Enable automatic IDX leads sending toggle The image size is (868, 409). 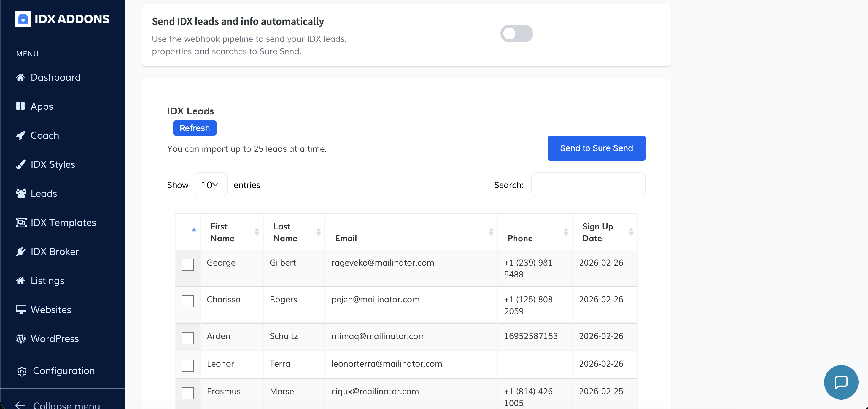coord(516,34)
